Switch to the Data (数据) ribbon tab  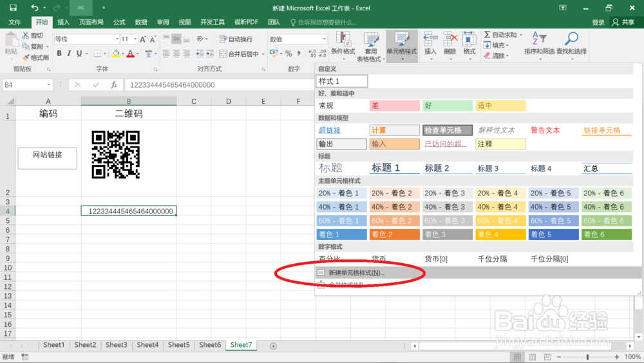[x=141, y=22]
